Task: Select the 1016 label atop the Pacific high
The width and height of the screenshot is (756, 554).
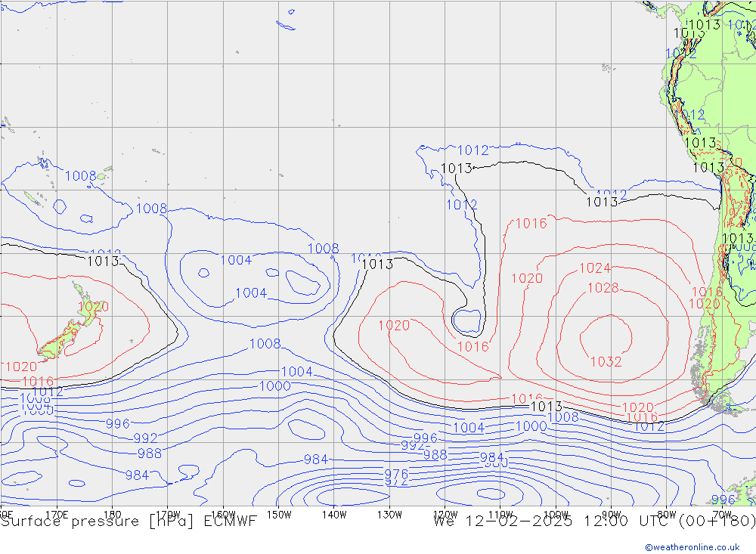Action: click(531, 224)
